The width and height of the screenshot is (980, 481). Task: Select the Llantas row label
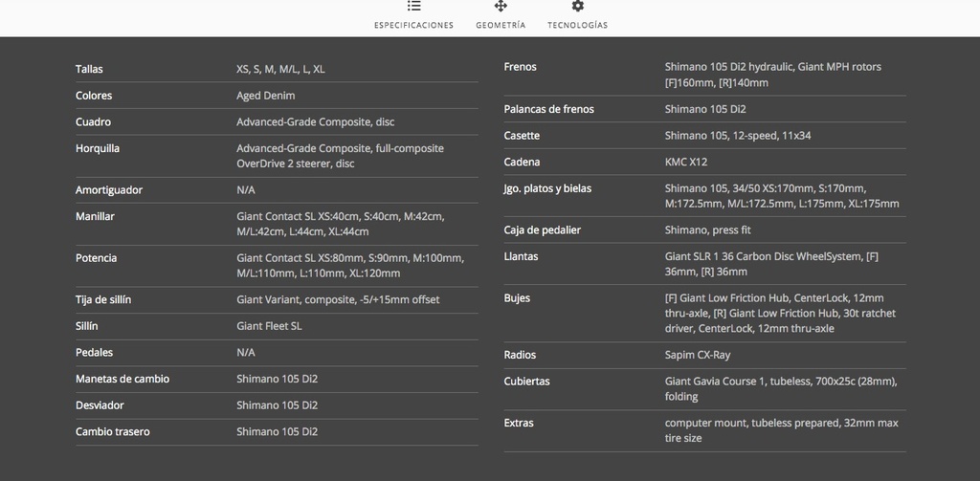tap(522, 256)
